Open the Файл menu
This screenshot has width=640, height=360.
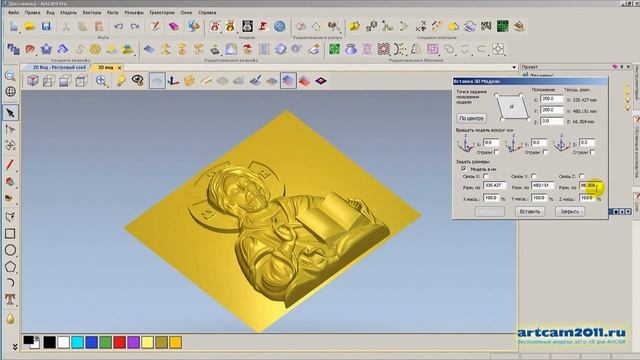(13, 13)
